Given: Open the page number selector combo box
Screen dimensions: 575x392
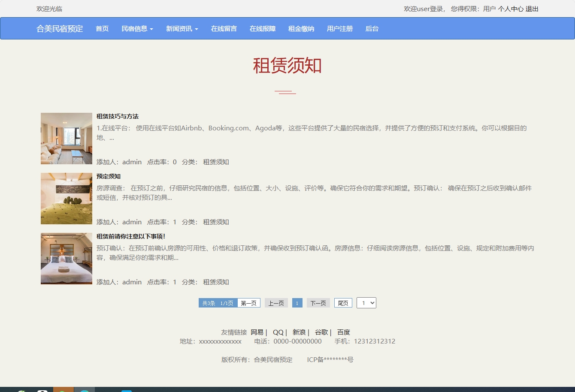Looking at the screenshot, I should coord(366,303).
